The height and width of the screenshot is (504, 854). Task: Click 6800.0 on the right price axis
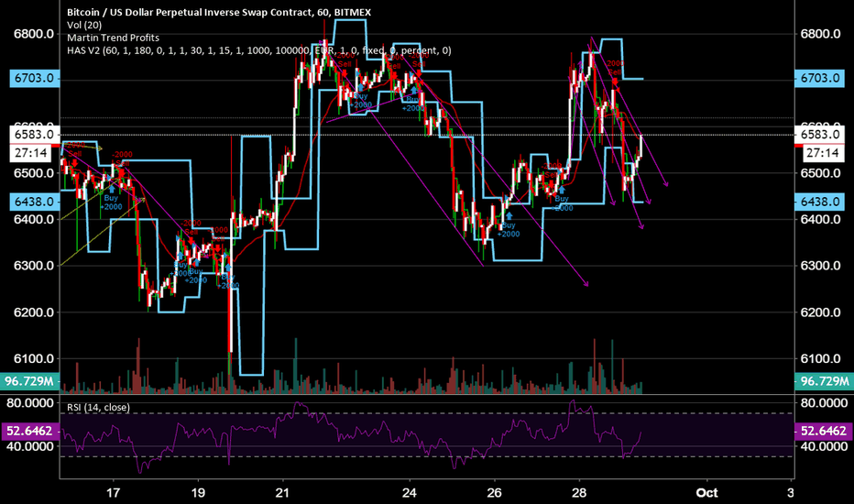pyautogui.click(x=821, y=34)
